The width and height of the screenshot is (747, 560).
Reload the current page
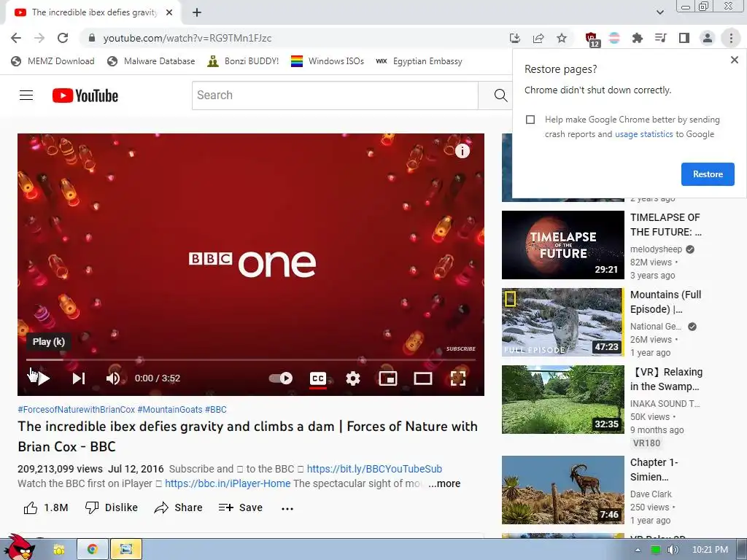point(63,38)
